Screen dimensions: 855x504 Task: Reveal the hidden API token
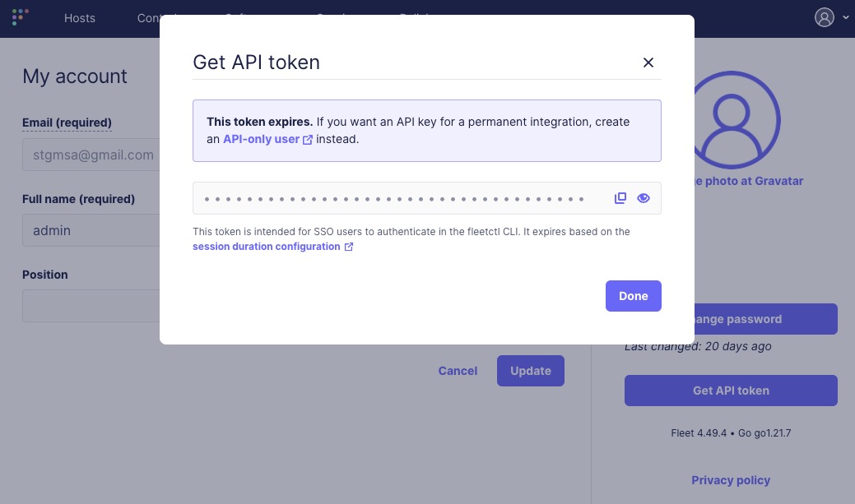pyautogui.click(x=644, y=198)
